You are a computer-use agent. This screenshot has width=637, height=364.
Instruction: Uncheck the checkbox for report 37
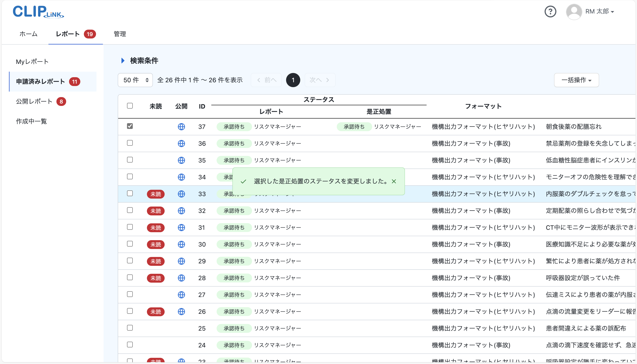tap(130, 126)
